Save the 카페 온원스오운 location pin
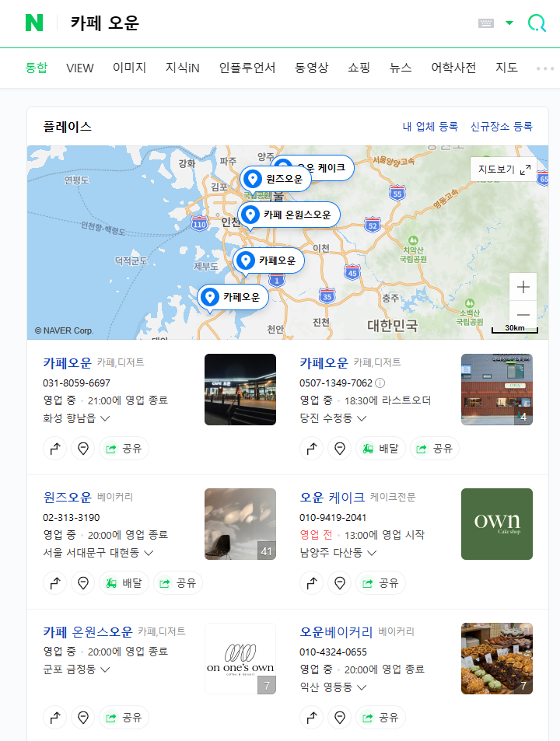This screenshot has width=560, height=741. pos(82,718)
